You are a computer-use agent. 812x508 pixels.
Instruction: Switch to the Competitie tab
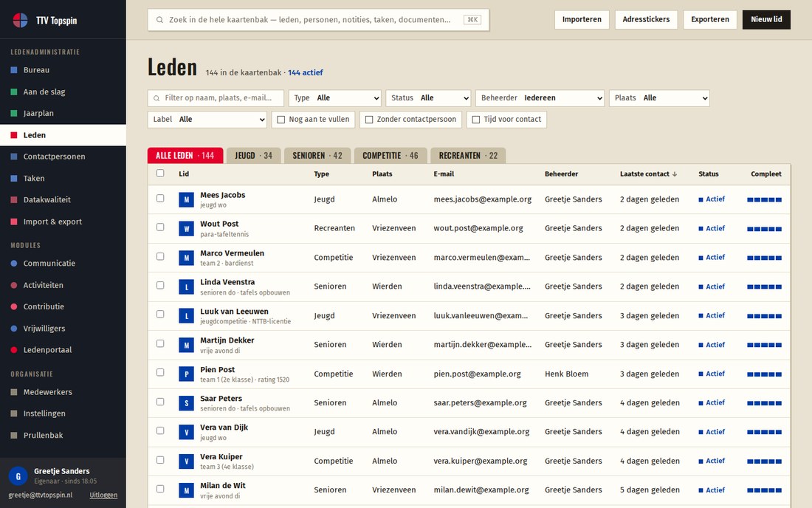[x=390, y=155]
